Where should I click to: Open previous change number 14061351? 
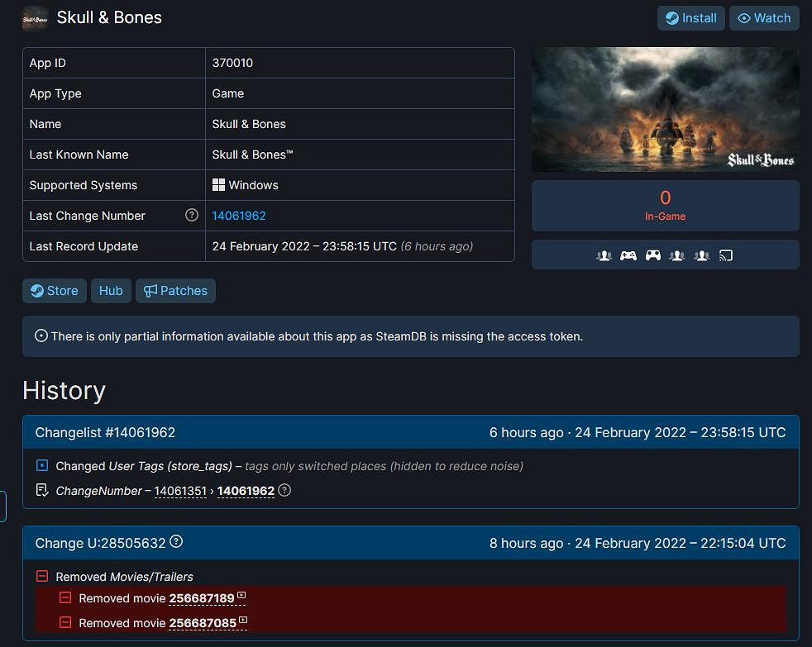click(x=179, y=491)
